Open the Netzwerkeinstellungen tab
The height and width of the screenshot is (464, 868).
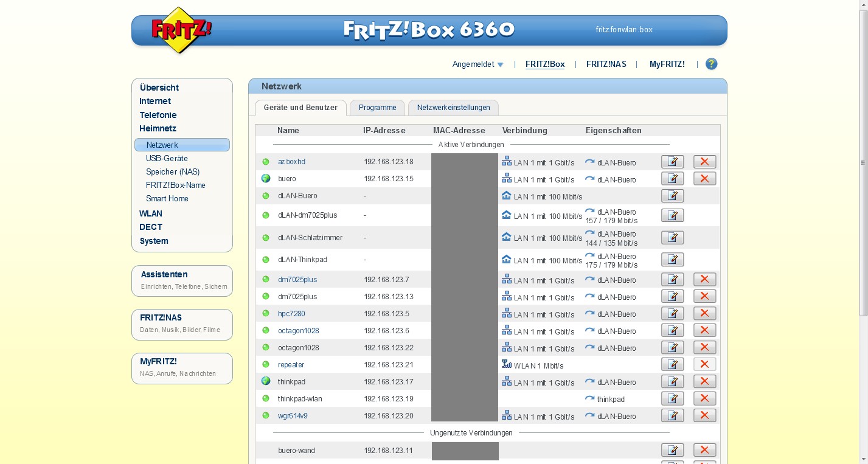click(x=453, y=108)
